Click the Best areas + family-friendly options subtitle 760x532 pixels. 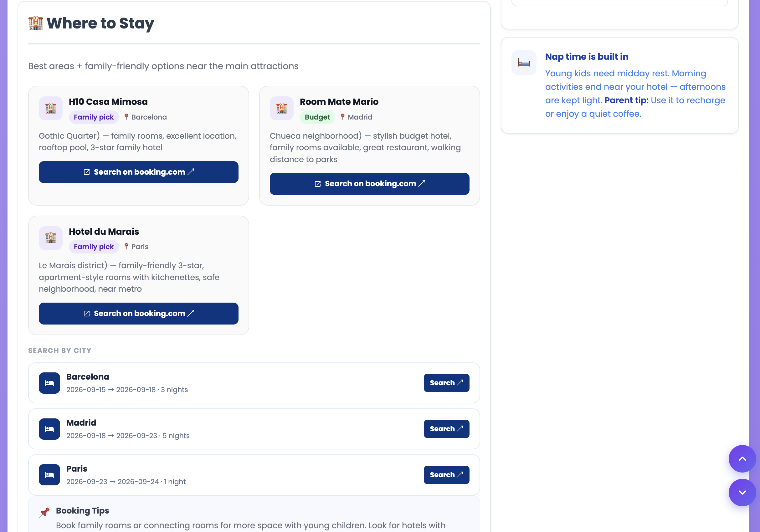tap(163, 66)
